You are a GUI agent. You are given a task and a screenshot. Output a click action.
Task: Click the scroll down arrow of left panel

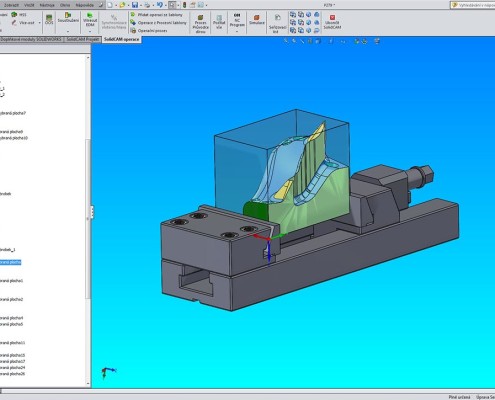pyautogui.click(x=88, y=384)
